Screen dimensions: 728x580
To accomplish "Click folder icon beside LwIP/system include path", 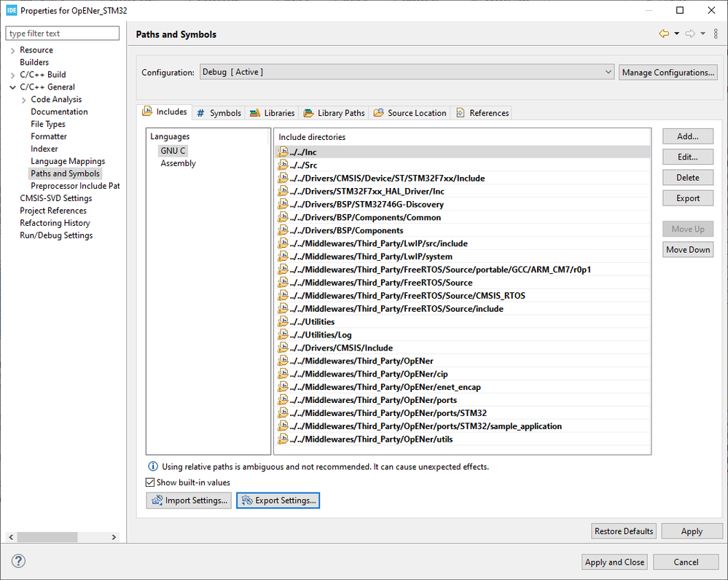I will pos(283,256).
